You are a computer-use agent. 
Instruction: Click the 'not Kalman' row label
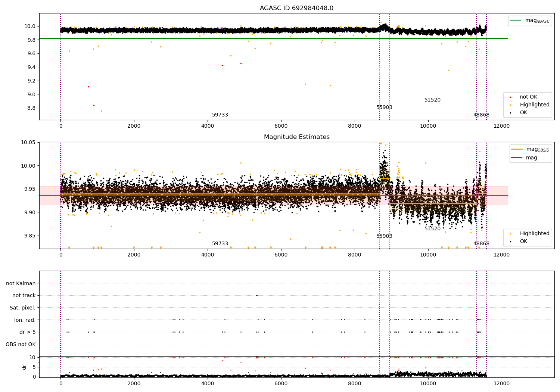pos(21,284)
